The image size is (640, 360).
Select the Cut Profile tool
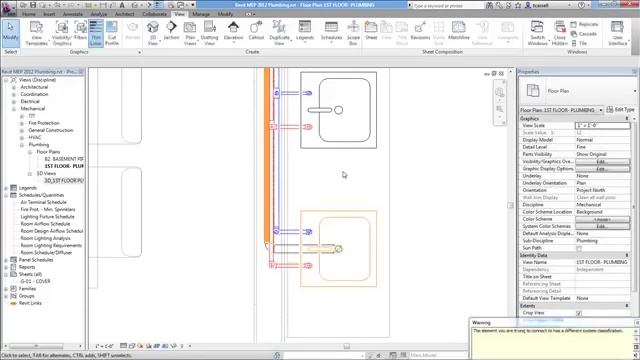(112, 33)
